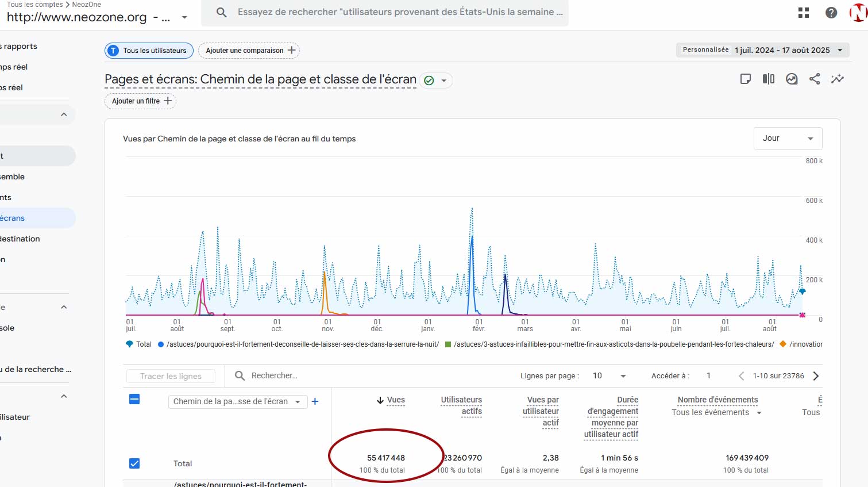Viewport: 868px width, 487px height.
Task: Click the help question mark icon
Action: point(831,13)
